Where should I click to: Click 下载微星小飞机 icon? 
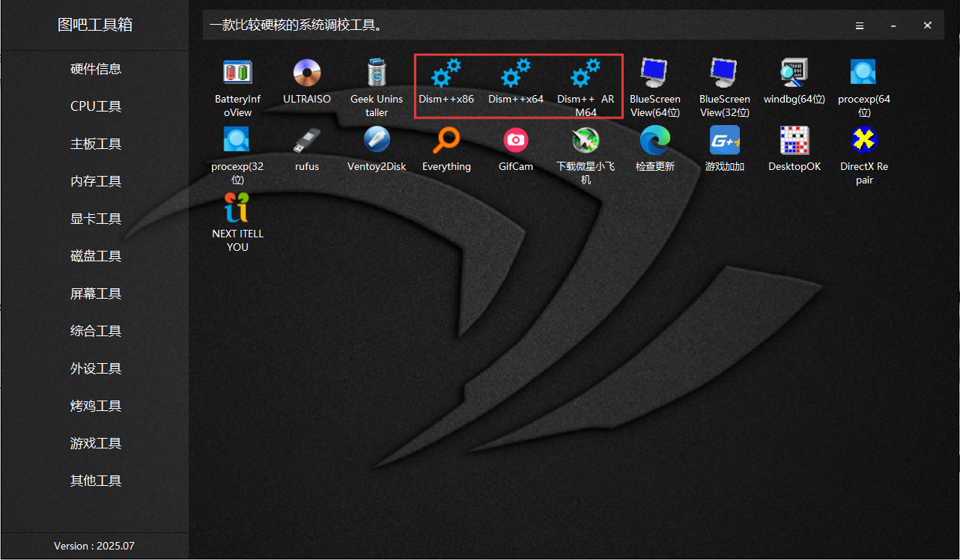coord(586,140)
